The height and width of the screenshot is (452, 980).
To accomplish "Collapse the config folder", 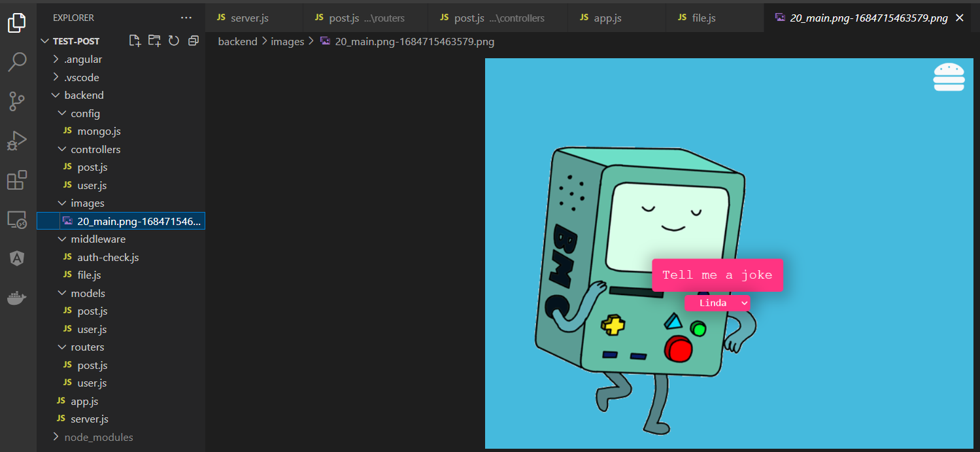I will click(62, 113).
